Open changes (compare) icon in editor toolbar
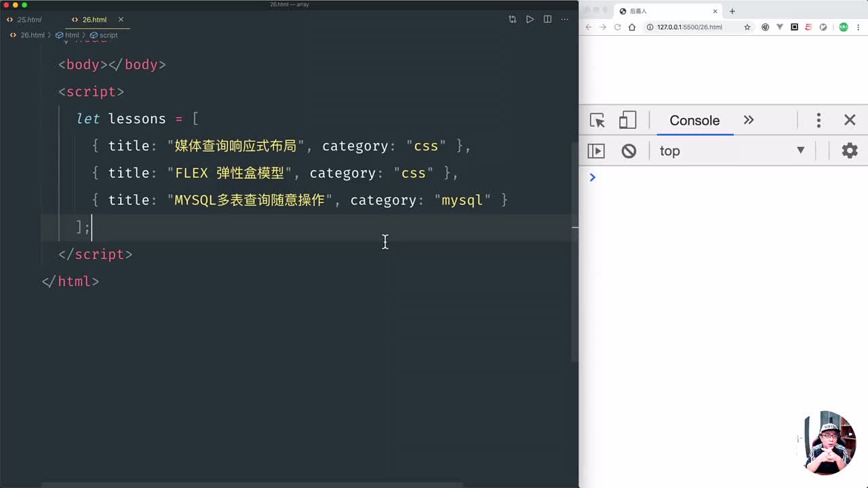The image size is (868, 488). click(512, 20)
